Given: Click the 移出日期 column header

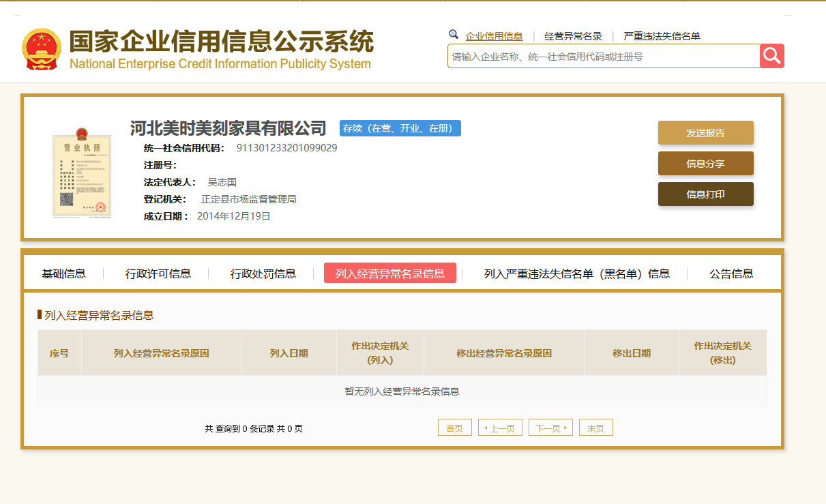Looking at the screenshot, I should 631,353.
